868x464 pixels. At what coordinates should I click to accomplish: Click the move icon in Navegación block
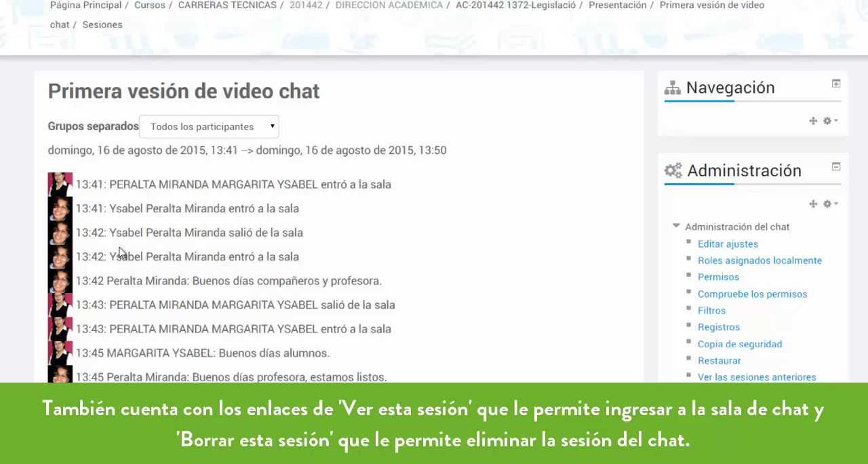pos(813,121)
